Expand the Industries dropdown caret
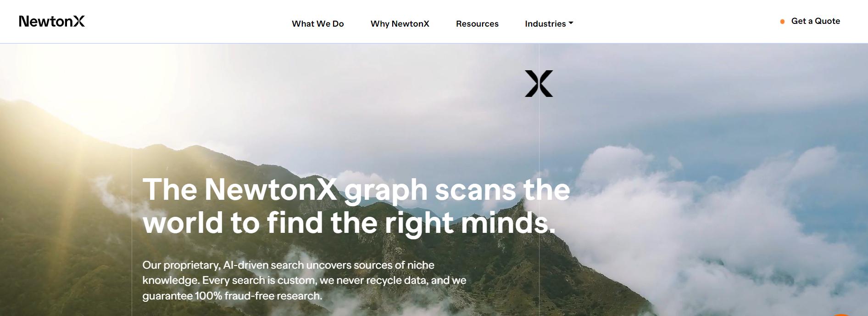868x316 pixels. click(571, 23)
